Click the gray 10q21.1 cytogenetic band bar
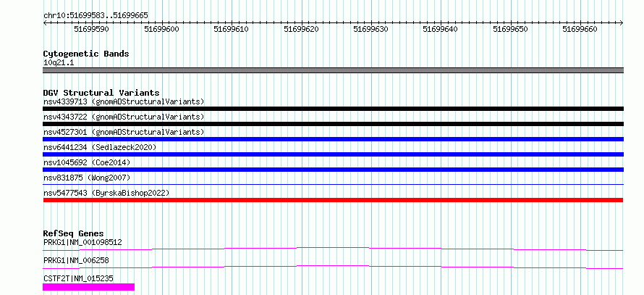The height and width of the screenshot is (295, 644). tap(333, 70)
